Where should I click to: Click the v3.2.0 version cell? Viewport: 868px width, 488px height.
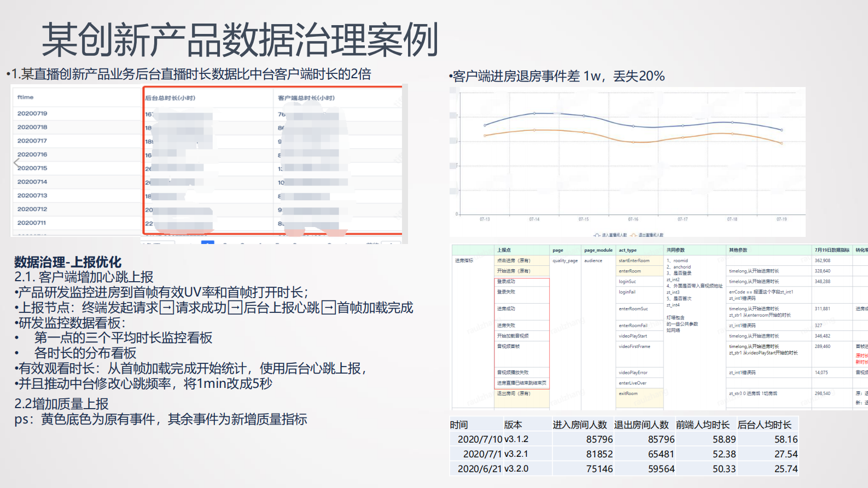click(516, 469)
